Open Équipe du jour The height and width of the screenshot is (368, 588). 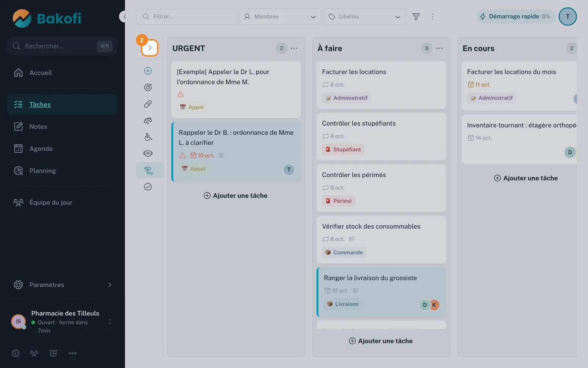pos(62,202)
